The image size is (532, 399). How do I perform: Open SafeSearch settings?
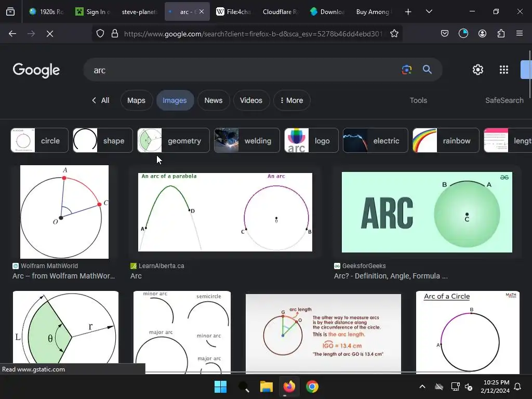coord(504,100)
